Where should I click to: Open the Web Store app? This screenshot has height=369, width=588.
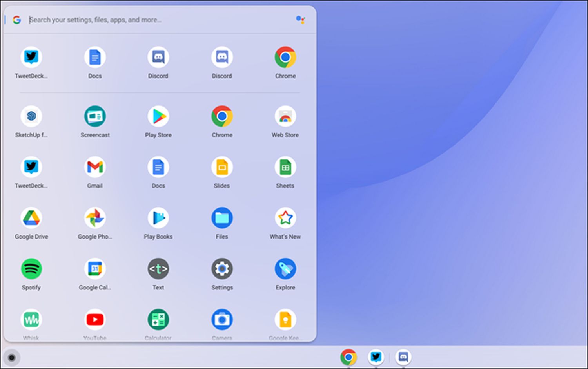click(285, 117)
